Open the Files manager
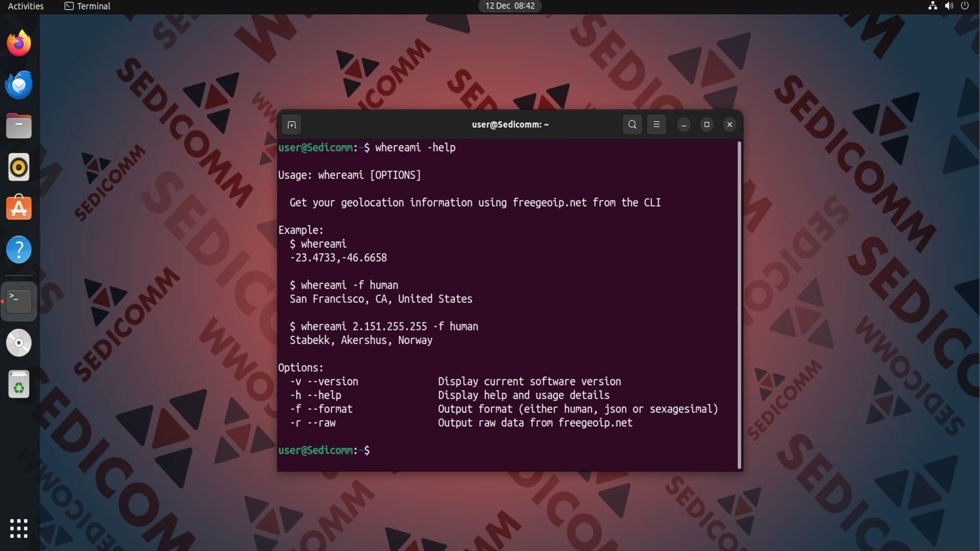Image resolution: width=980 pixels, height=551 pixels. [19, 126]
